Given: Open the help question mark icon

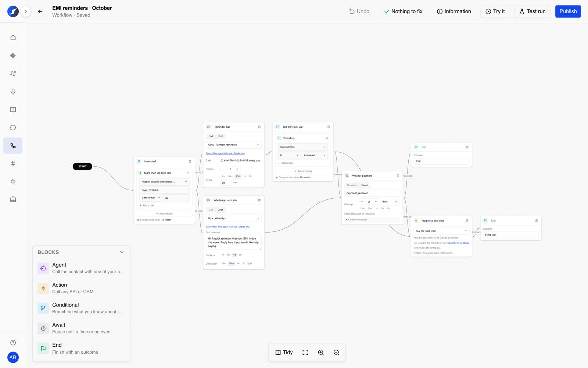Looking at the screenshot, I should click(13, 343).
